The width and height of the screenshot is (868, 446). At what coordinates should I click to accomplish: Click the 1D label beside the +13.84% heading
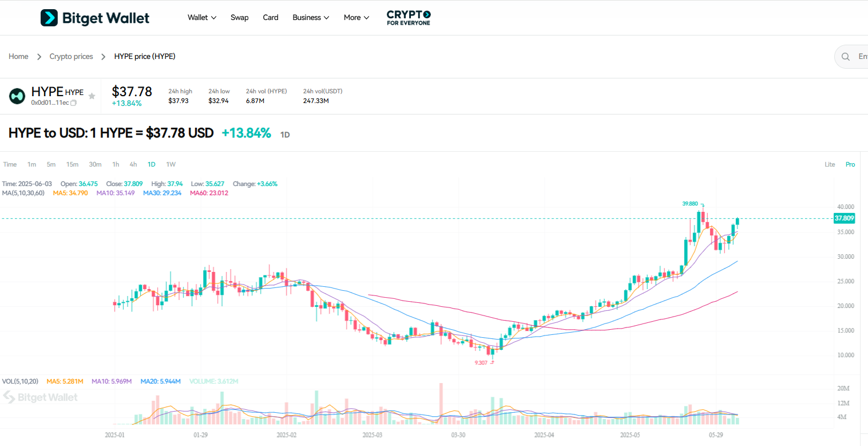click(x=285, y=135)
